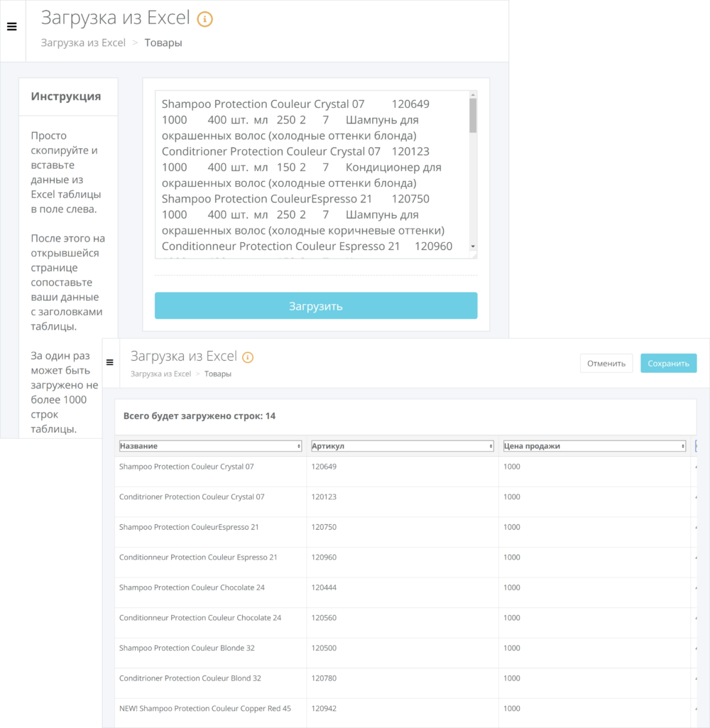This screenshot has width=710, height=728.
Task: Open the hamburger menu on the Сохранить page
Action: [110, 363]
